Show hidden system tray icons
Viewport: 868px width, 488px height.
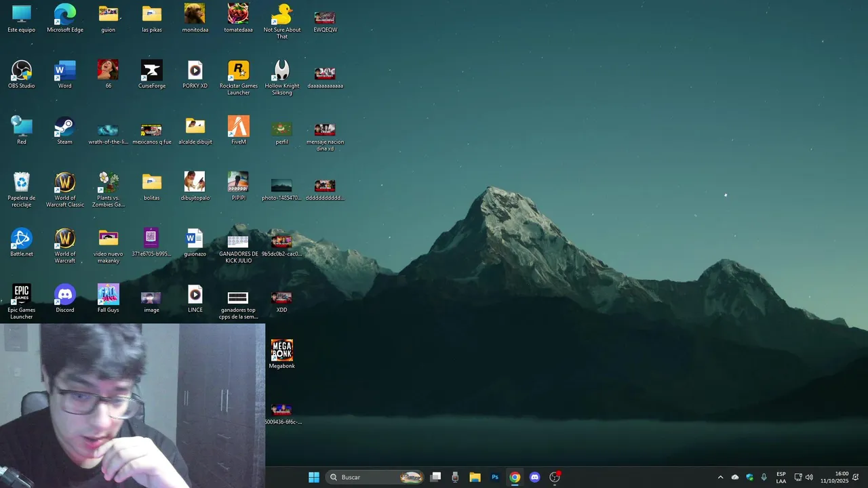[x=720, y=477]
